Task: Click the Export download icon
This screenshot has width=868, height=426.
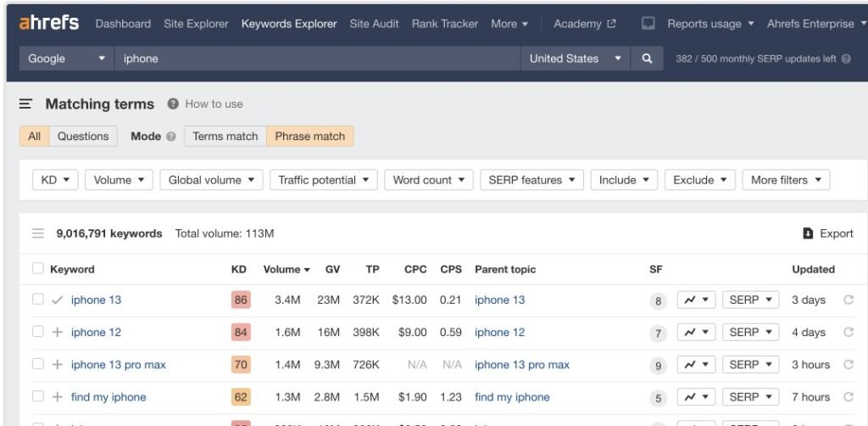Action: [808, 233]
